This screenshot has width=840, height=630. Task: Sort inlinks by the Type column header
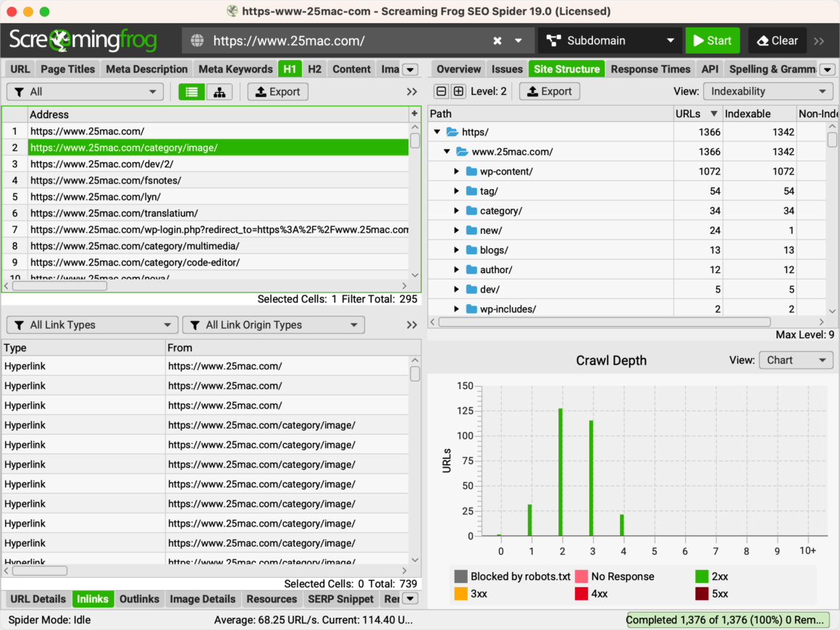(x=83, y=348)
